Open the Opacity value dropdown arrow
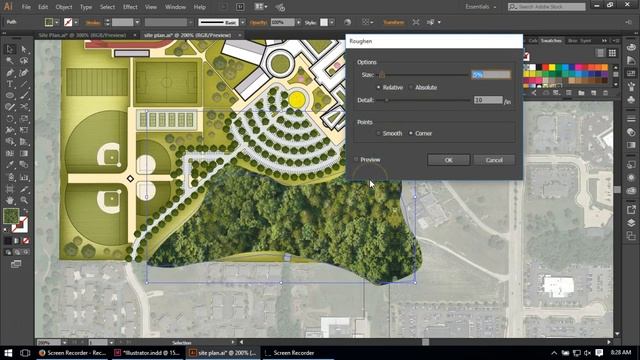 pos(298,22)
